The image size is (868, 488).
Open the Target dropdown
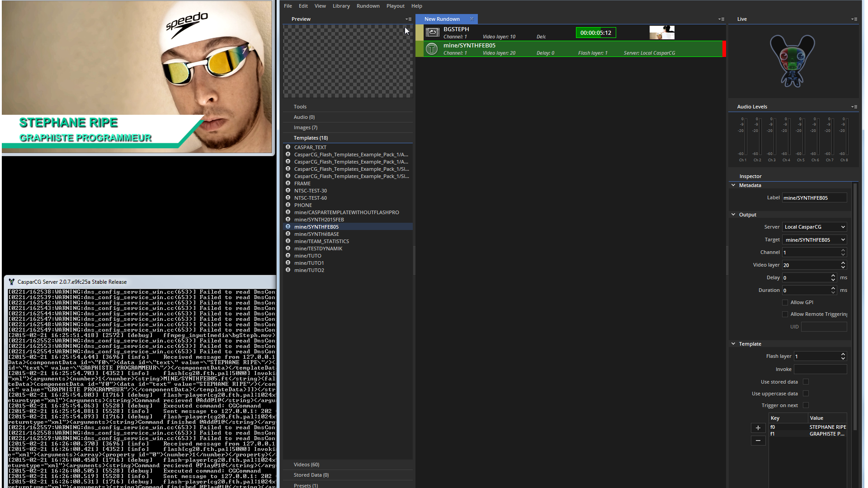click(x=815, y=239)
